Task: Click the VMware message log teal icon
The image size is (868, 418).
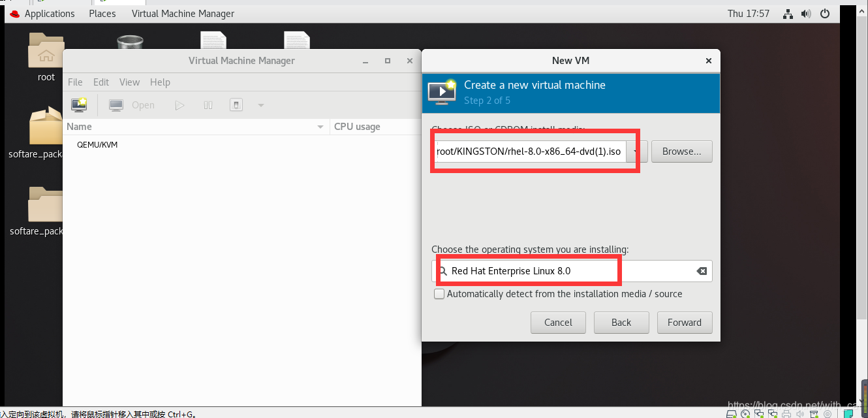Action: point(849,413)
